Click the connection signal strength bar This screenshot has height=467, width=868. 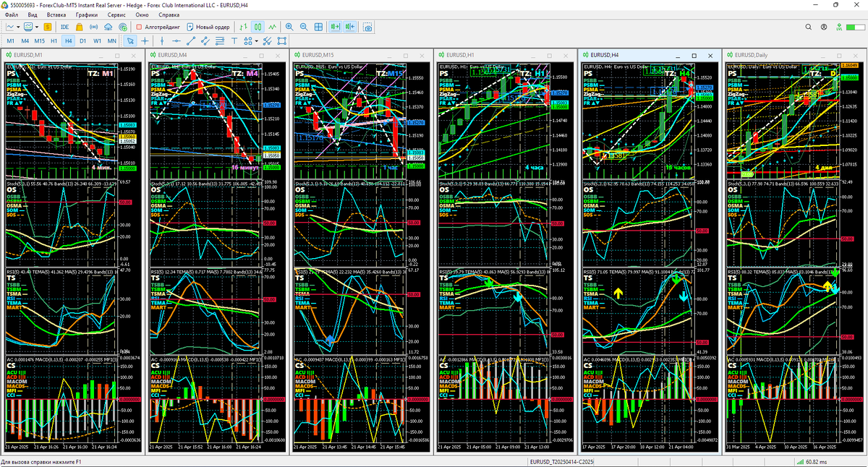click(x=856, y=27)
